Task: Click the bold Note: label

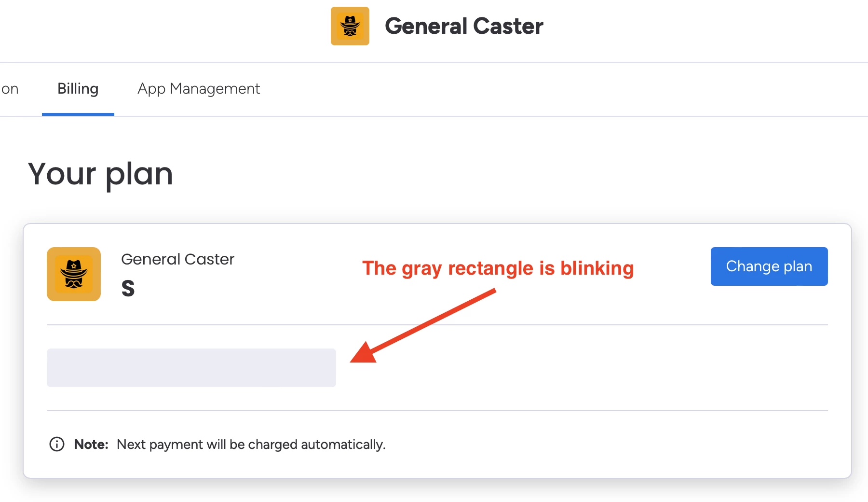Action: (91, 444)
